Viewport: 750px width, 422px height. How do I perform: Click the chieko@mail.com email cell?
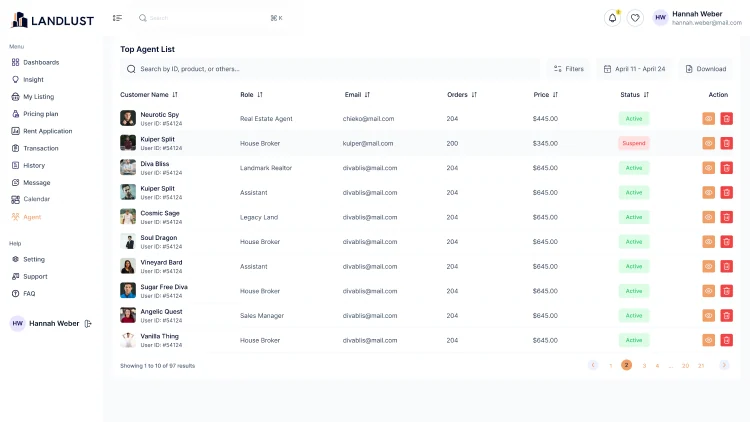(x=368, y=119)
